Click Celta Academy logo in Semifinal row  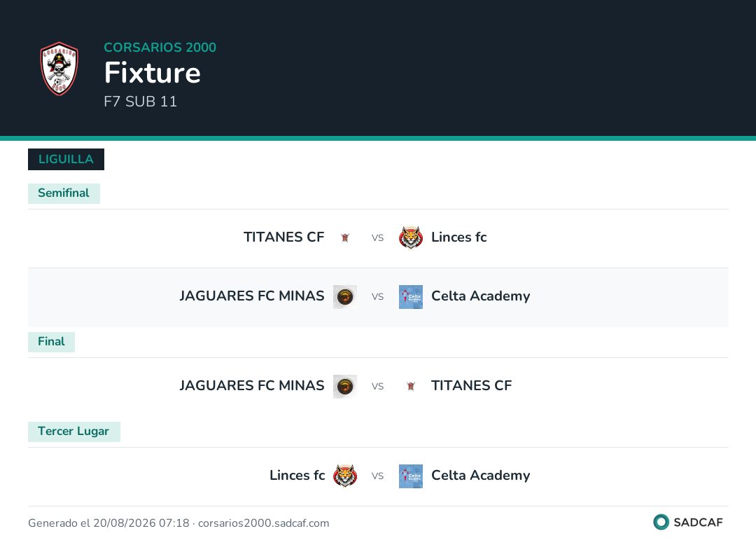[x=411, y=296]
